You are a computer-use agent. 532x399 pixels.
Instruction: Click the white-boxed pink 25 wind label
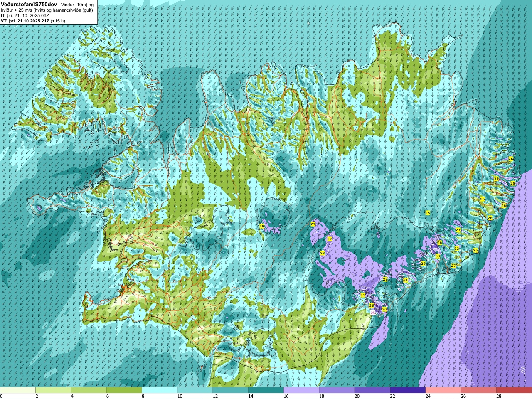click(x=373, y=313)
